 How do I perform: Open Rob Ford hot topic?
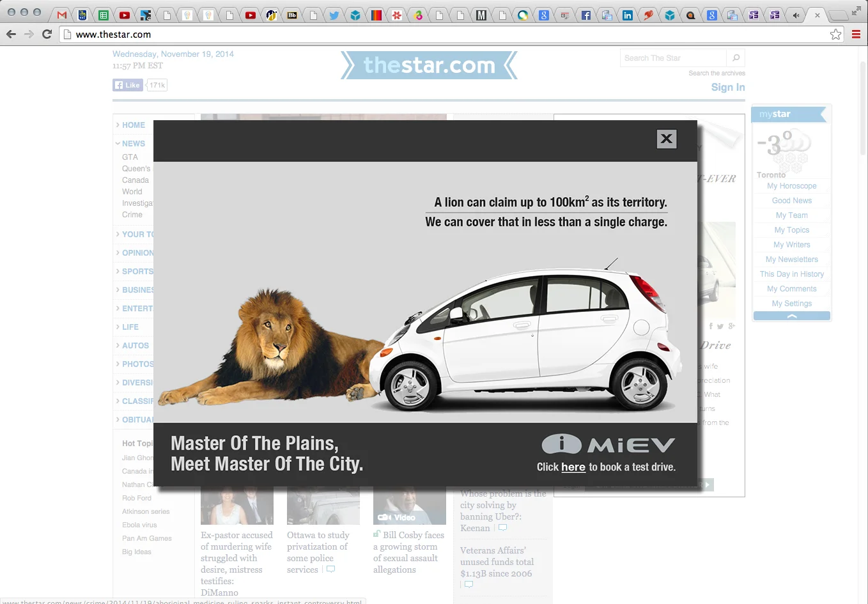pos(137,499)
